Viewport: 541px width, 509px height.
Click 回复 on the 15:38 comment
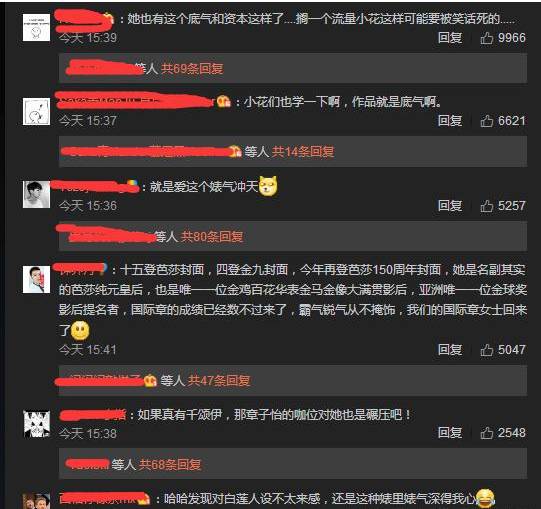(450, 432)
